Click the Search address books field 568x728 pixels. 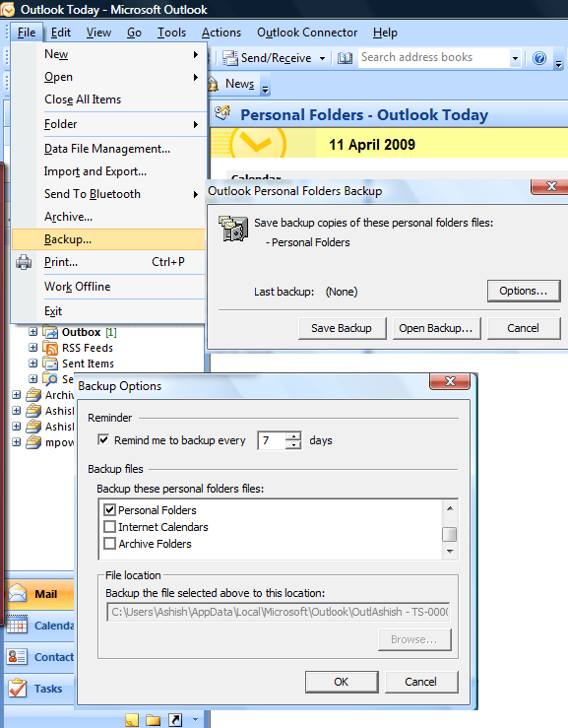tap(434, 57)
